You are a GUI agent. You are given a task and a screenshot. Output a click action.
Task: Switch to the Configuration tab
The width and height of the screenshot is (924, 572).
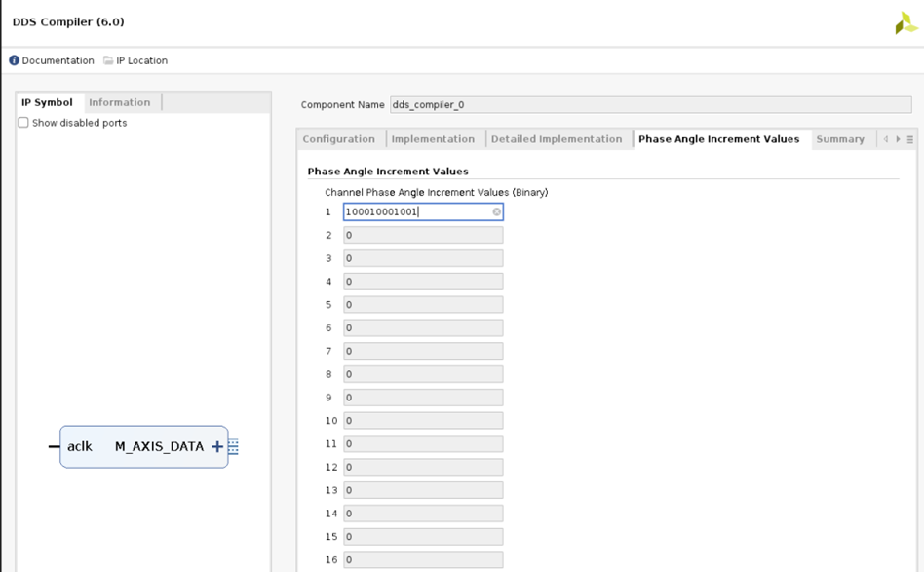[338, 138]
